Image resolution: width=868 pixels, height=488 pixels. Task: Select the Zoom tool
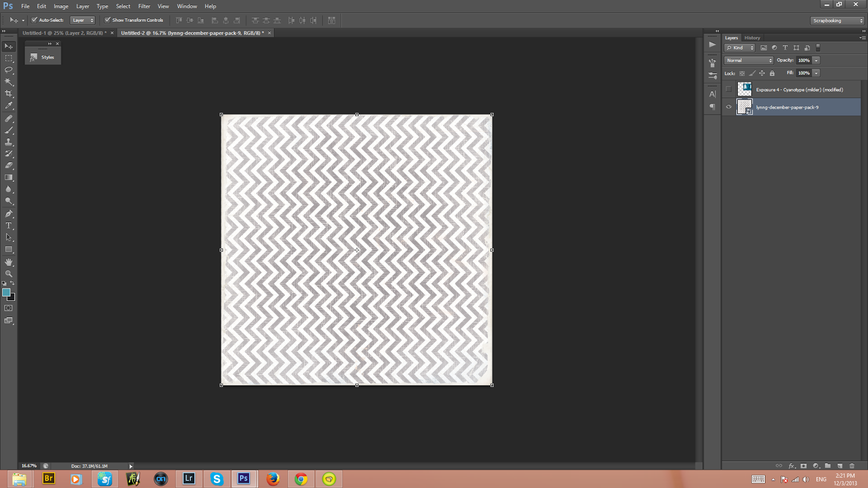[9, 274]
